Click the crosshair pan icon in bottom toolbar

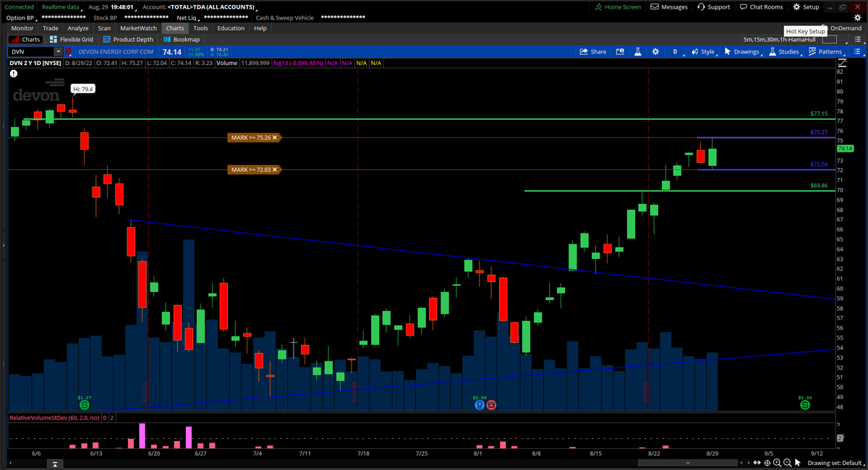pos(766,463)
